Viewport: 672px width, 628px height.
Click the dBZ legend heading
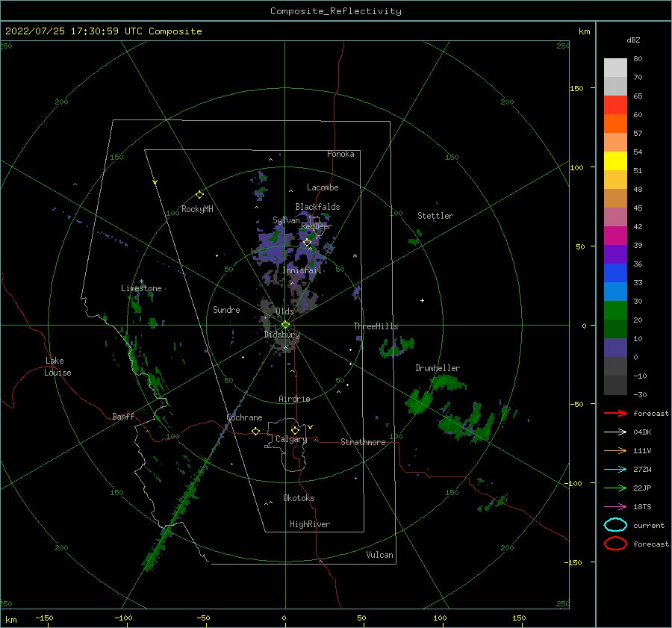(633, 40)
